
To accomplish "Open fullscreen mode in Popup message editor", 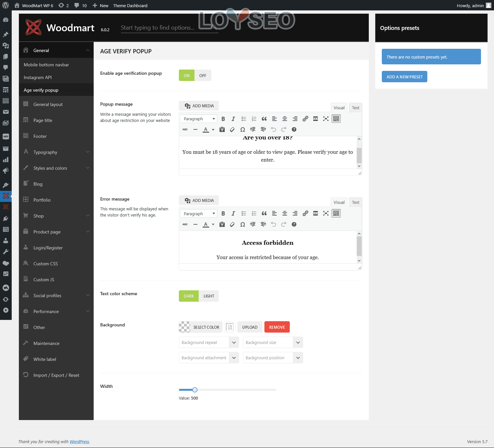I will (326, 119).
